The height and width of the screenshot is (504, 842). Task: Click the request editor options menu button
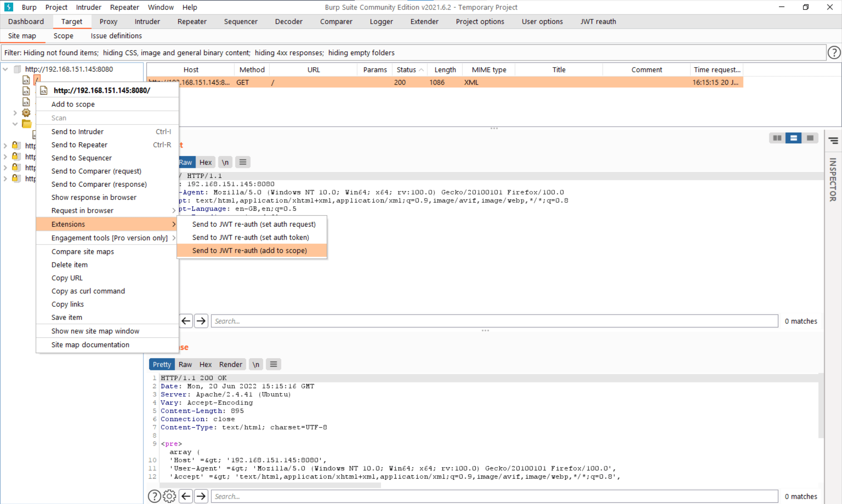[243, 162]
